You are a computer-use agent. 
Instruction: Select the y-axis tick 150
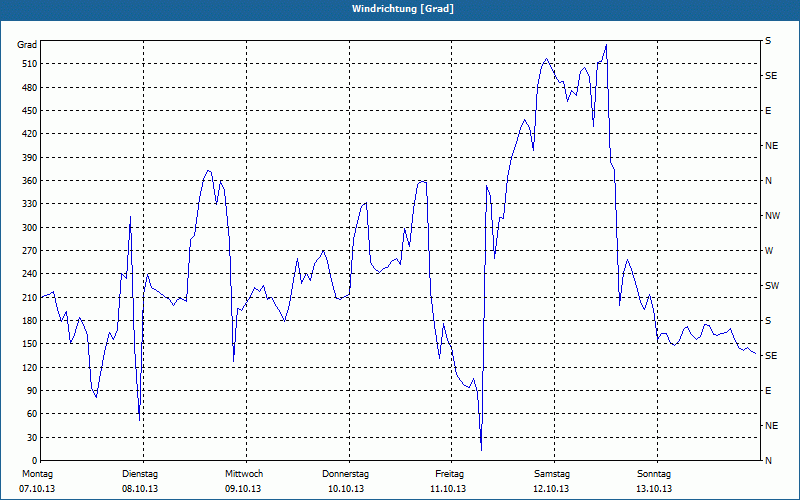coord(30,344)
